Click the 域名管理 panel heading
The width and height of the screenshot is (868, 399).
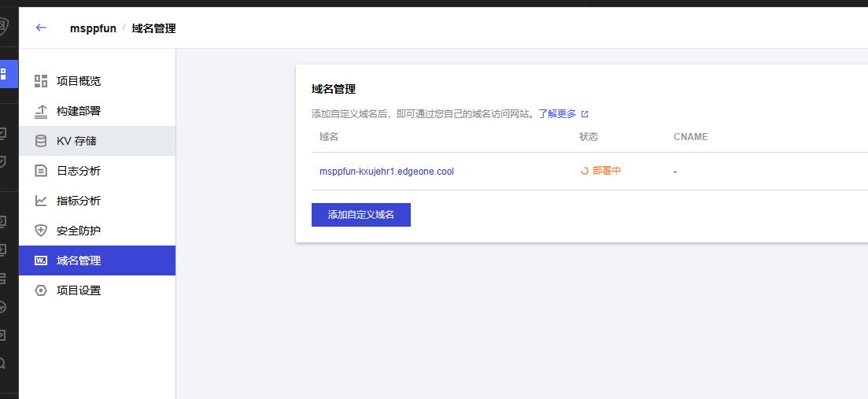coord(334,89)
